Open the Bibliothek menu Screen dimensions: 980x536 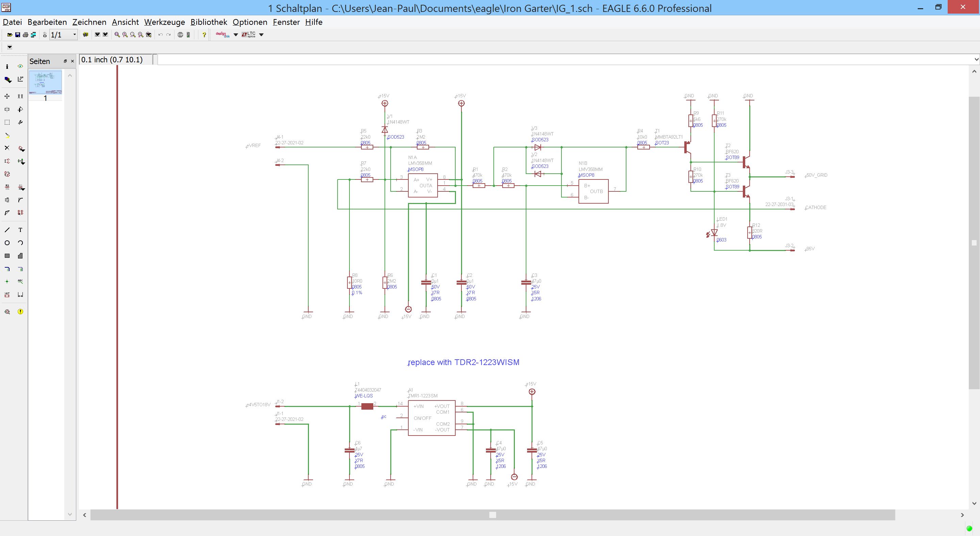209,22
